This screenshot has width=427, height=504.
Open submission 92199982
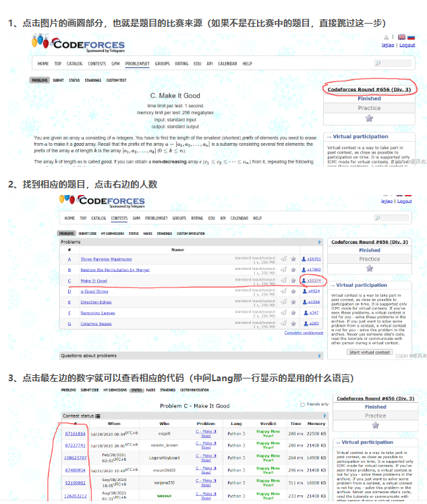[x=75, y=482]
